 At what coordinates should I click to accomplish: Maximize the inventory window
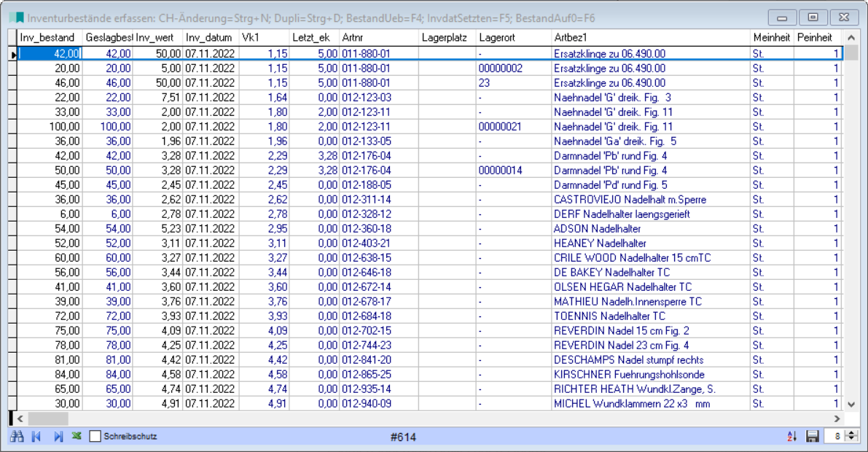point(813,16)
